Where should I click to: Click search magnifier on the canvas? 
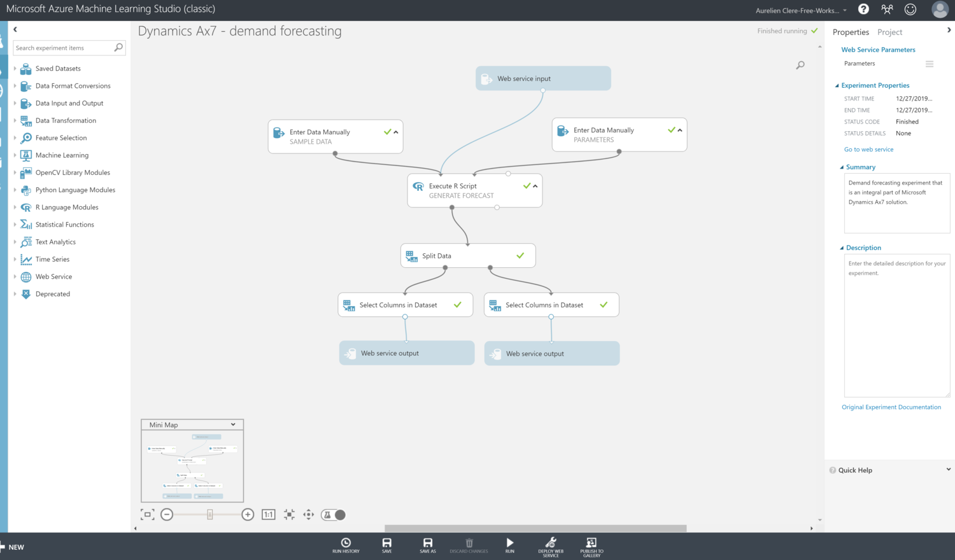[x=800, y=65]
